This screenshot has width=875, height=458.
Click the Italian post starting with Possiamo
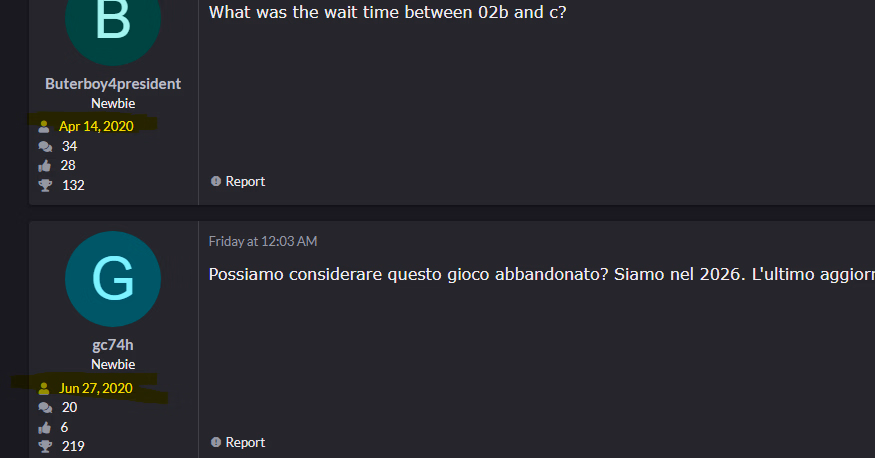[x=540, y=275]
